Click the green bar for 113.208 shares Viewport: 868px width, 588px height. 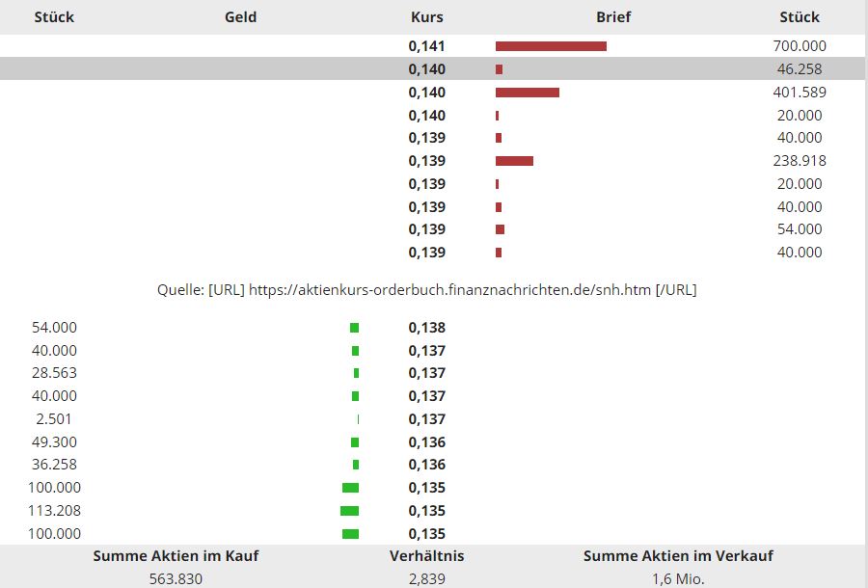[x=349, y=511]
